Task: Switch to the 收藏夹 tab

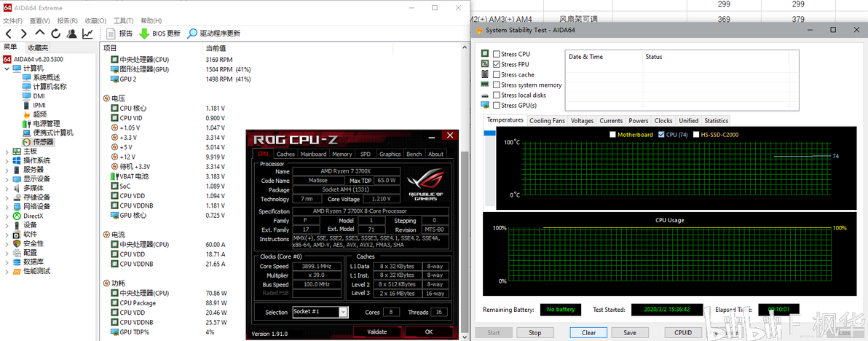Action: (x=38, y=47)
